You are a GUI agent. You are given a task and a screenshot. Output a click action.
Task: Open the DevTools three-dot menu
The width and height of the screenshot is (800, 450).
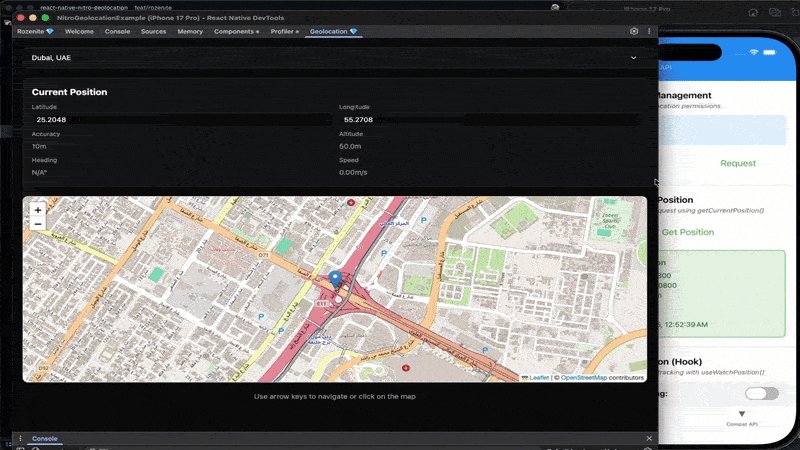click(649, 31)
